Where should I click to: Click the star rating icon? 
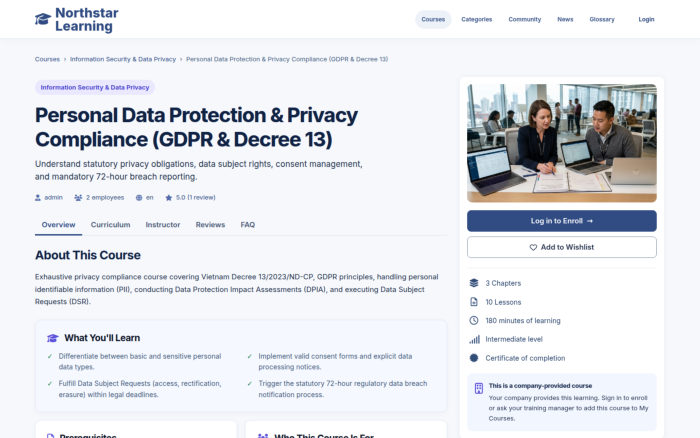click(x=168, y=198)
